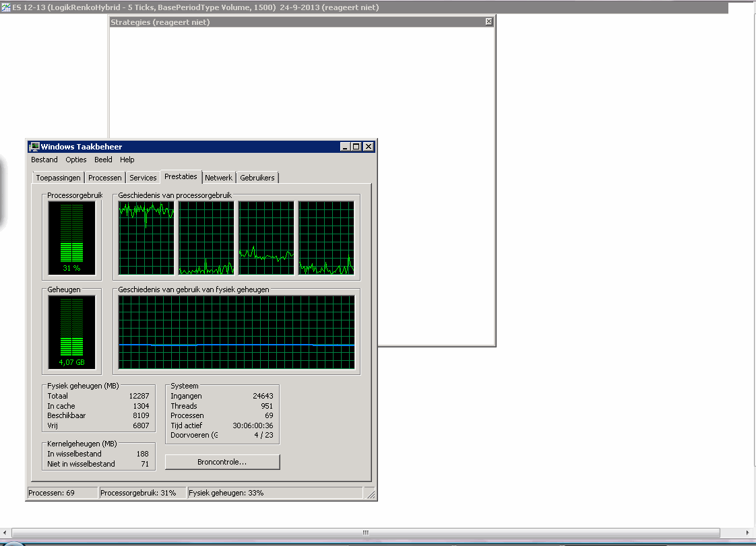
Task: Click the horizontal scrollbar left arrow
Action: [x=5, y=533]
